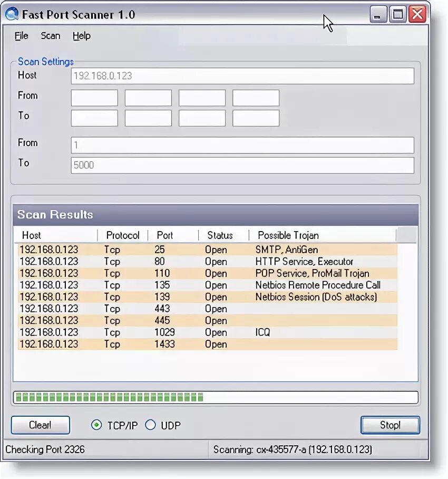The height and width of the screenshot is (479, 448).
Task: Close the Fast Port Scanner window
Action: pyautogui.click(x=417, y=14)
